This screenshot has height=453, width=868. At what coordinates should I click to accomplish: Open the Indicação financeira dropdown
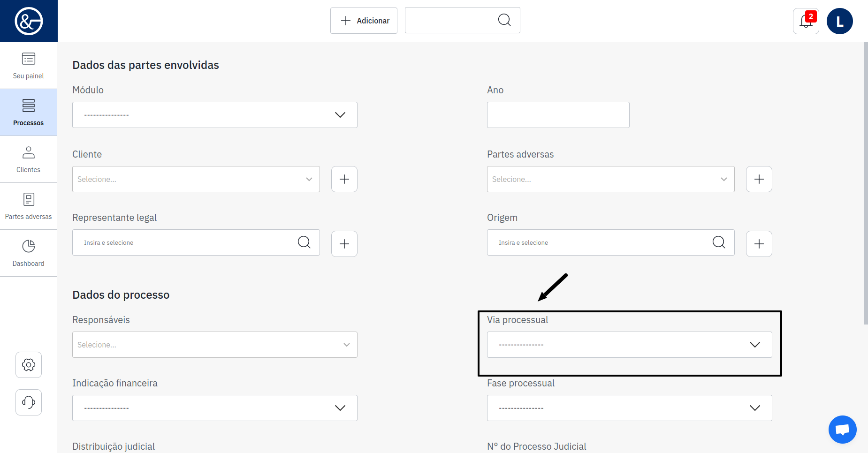tap(214, 408)
